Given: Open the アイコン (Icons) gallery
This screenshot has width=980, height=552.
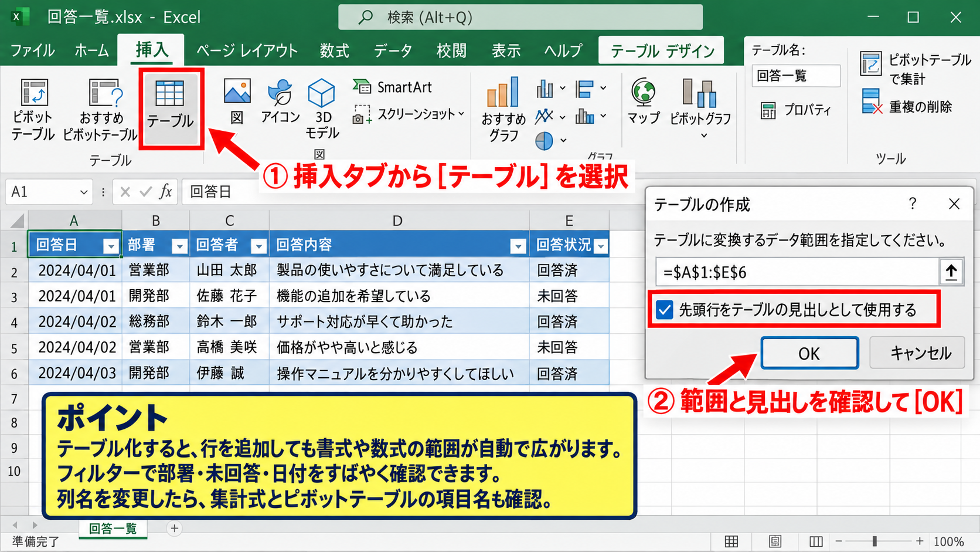Looking at the screenshot, I should coord(280,101).
